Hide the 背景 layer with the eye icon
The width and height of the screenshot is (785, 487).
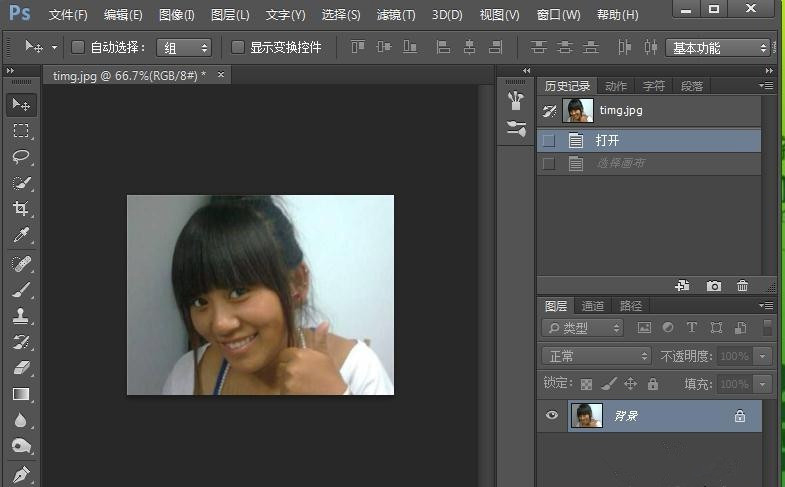551,415
